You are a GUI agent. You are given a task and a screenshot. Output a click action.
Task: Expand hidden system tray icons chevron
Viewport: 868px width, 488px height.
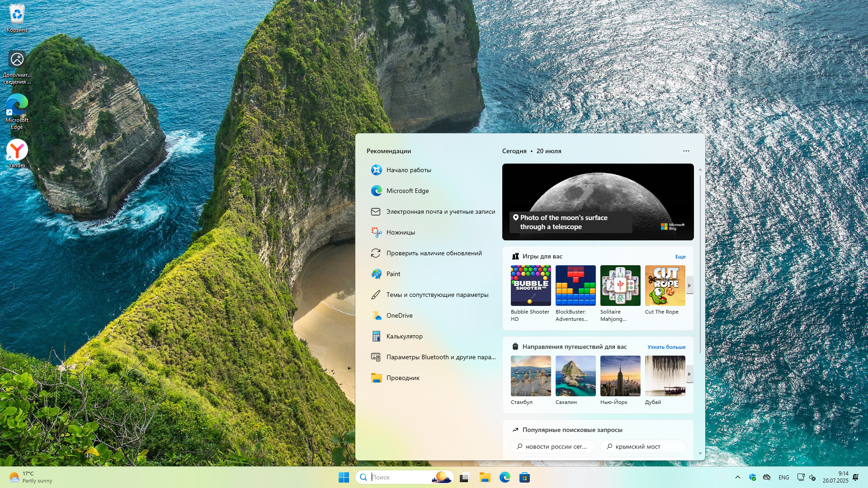pyautogui.click(x=737, y=477)
